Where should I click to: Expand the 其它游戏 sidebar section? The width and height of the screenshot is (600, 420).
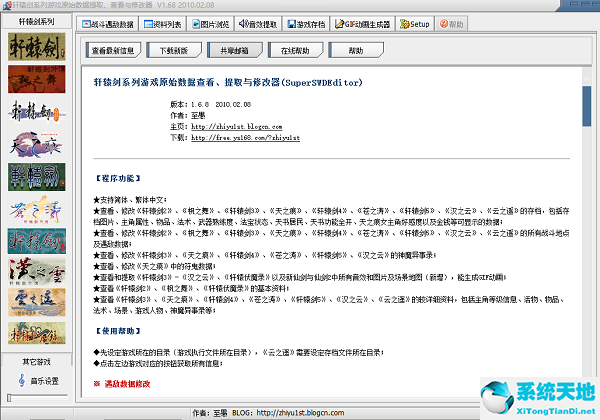pyautogui.click(x=37, y=361)
